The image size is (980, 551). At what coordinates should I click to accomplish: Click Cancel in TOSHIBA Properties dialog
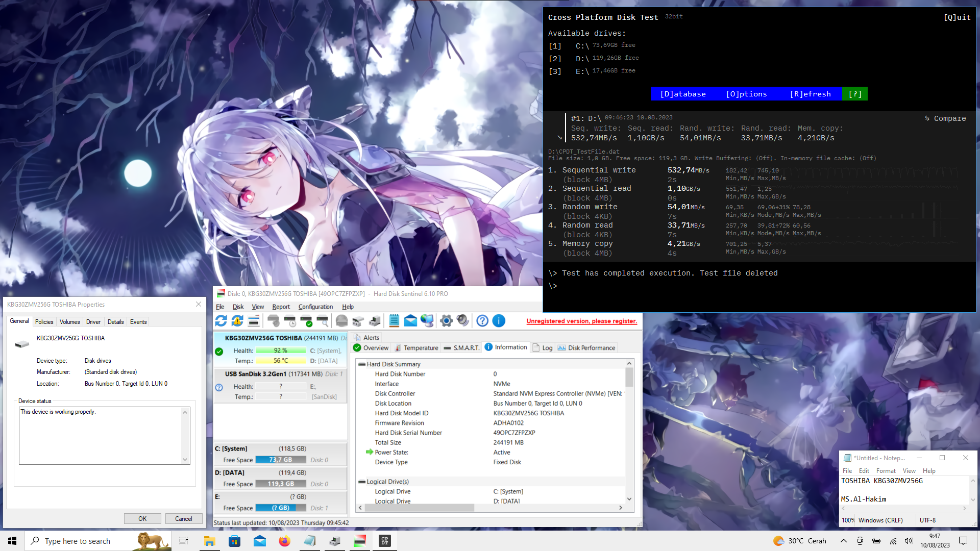(184, 519)
